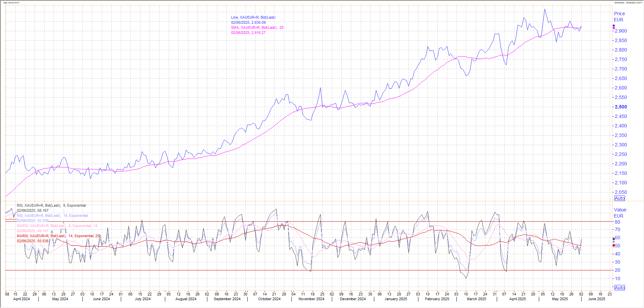Click the 'December 2024' month label
The width and height of the screenshot is (644, 308).
[353, 299]
